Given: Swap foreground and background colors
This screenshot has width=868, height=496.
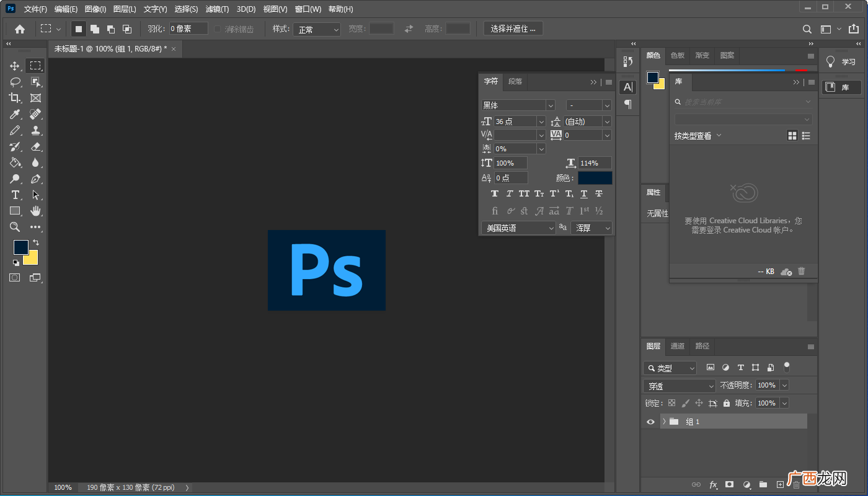Looking at the screenshot, I should 35,242.
